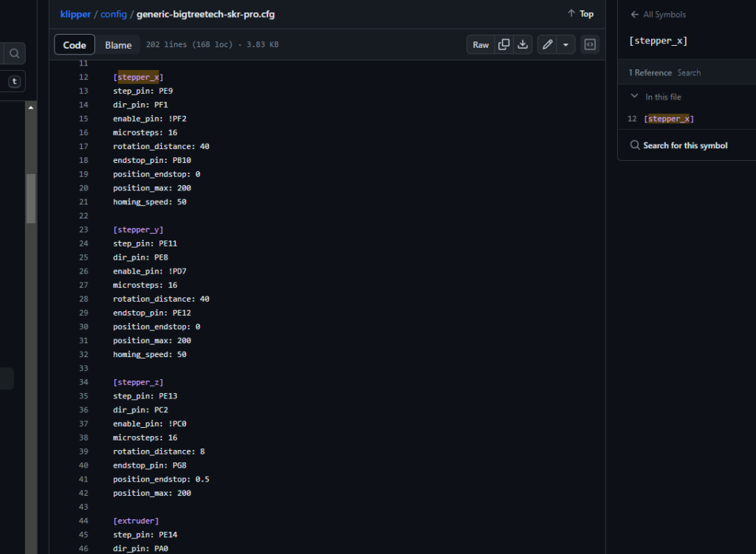Click 'dir_pin: PF1' line
Screen dimensions: 756x554
140,105
